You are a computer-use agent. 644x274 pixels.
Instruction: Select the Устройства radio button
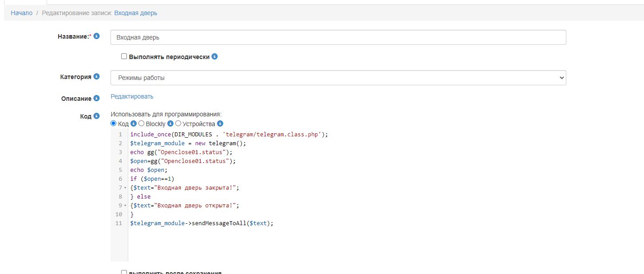coord(178,124)
